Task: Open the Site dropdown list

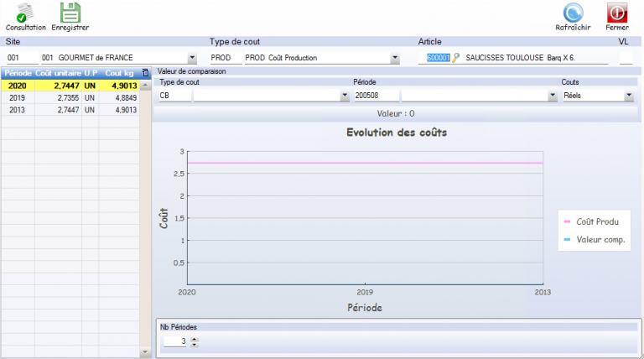Action: pos(192,58)
